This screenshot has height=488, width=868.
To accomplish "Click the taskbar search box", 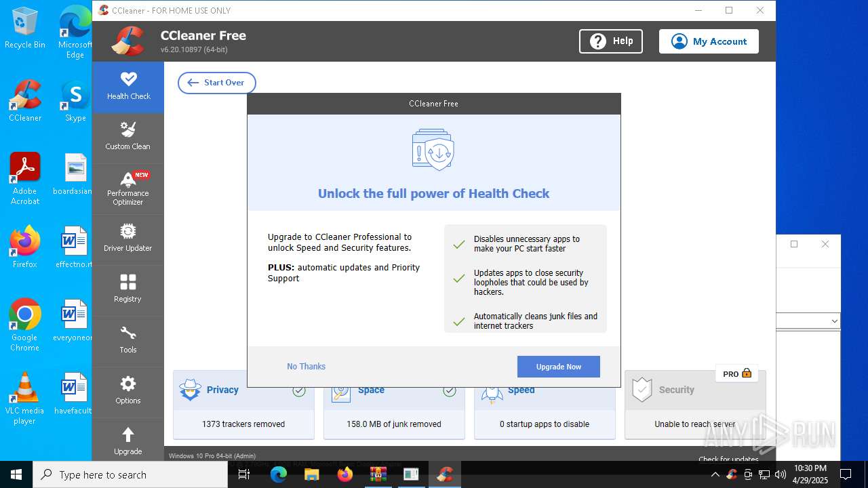I will click(x=130, y=474).
